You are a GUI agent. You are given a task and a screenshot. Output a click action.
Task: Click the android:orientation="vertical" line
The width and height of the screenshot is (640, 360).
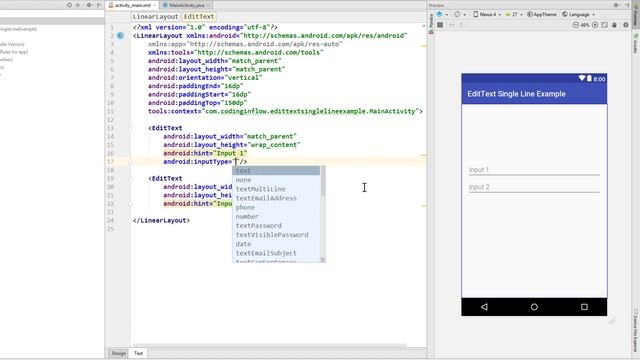pos(205,78)
